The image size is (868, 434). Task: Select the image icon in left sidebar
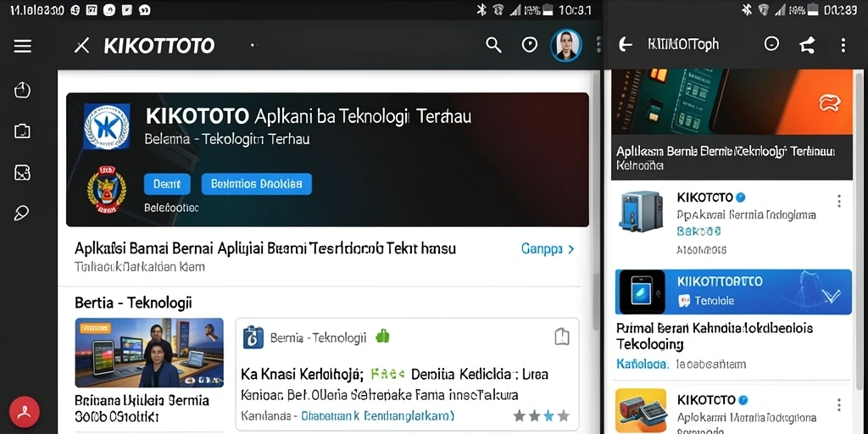[22, 173]
